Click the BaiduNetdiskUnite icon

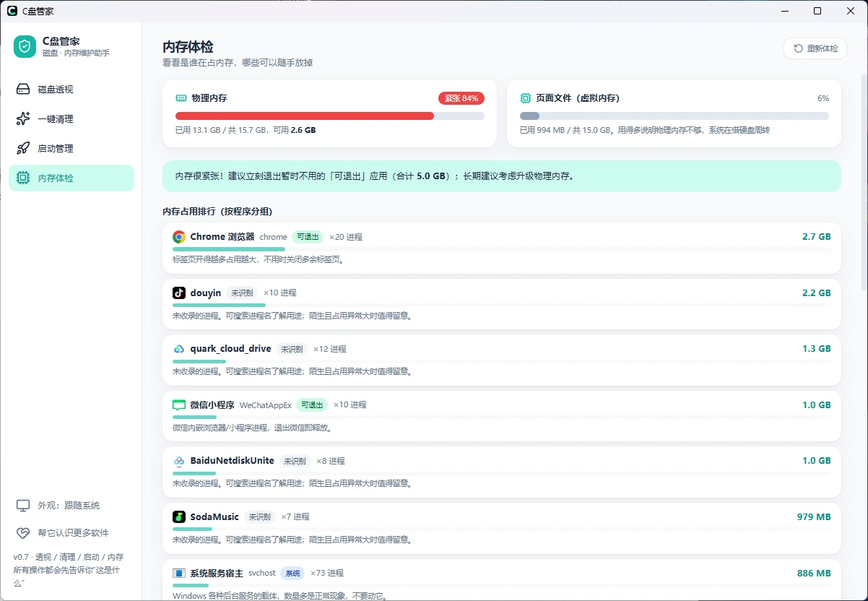tap(179, 461)
